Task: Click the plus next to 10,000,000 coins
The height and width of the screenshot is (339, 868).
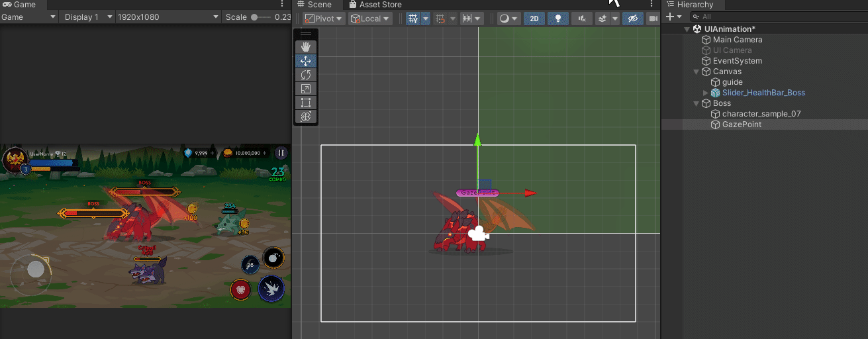Action: 265,153
